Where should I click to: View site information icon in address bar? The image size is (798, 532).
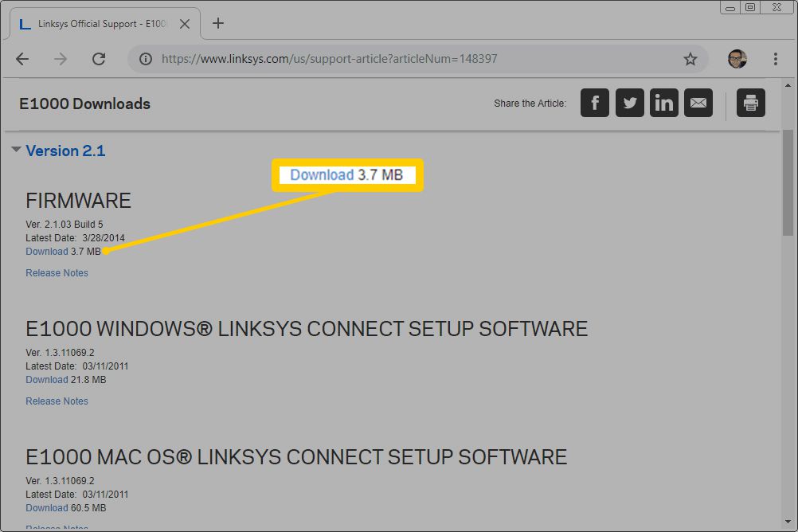(146, 59)
